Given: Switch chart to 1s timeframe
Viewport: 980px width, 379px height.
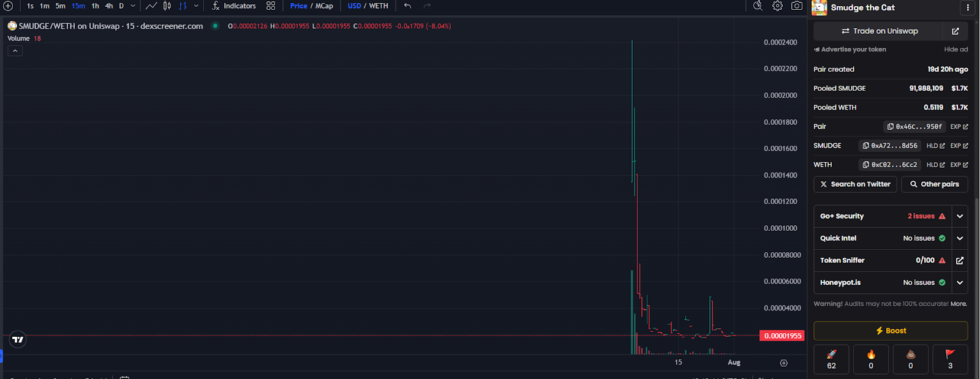Looking at the screenshot, I should (30, 6).
